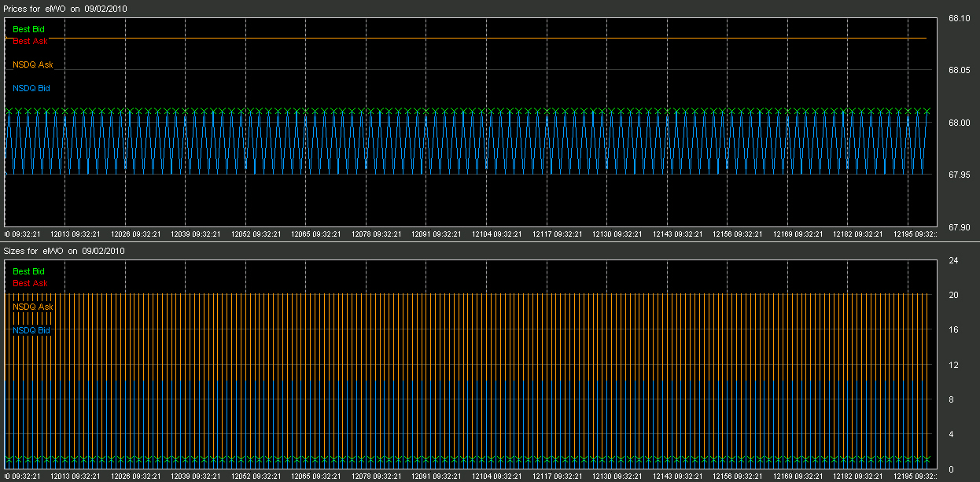The image size is (980, 482).
Task: Click '12143 09:32:21' tick in Prices chart
Action: click(678, 234)
